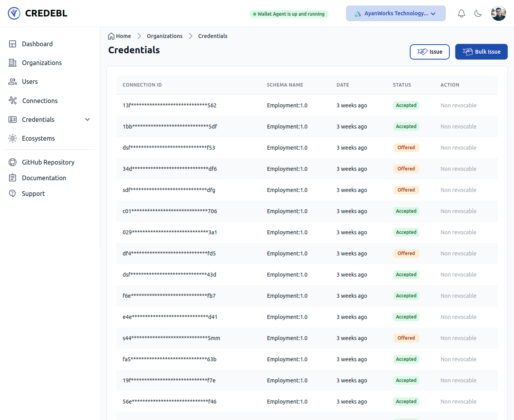Image resolution: width=514 pixels, height=420 pixels.
Task: Click the CREDEBL logo icon
Action: click(14, 13)
